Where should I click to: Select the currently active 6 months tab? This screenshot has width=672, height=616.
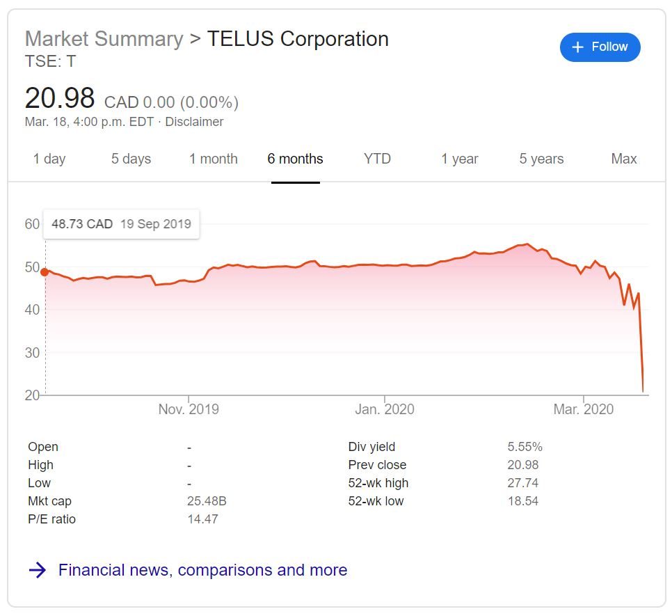tap(295, 159)
